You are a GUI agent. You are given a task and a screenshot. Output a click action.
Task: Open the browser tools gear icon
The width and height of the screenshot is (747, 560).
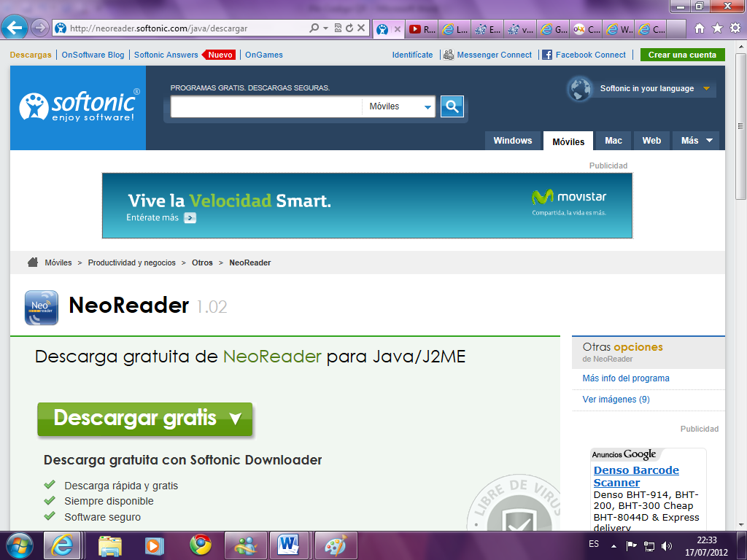pos(735,28)
